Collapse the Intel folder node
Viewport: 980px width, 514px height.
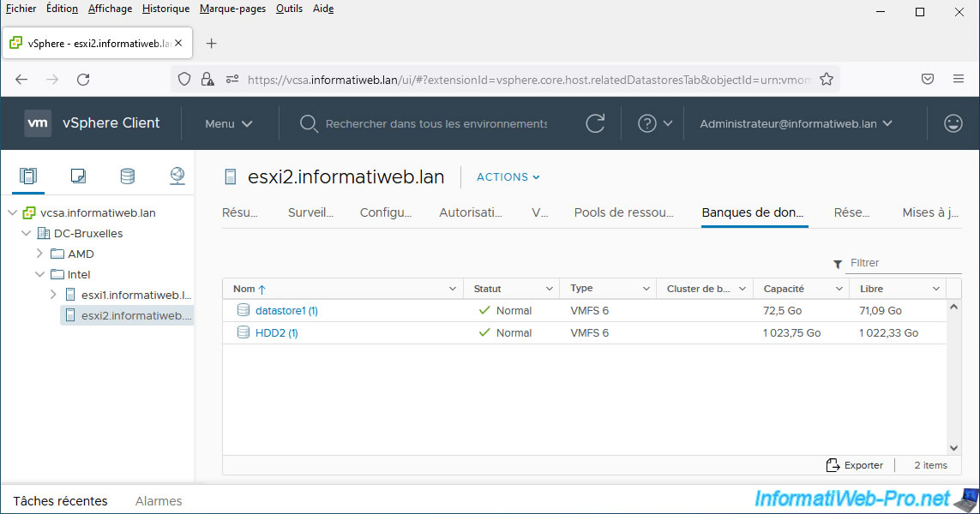39,274
